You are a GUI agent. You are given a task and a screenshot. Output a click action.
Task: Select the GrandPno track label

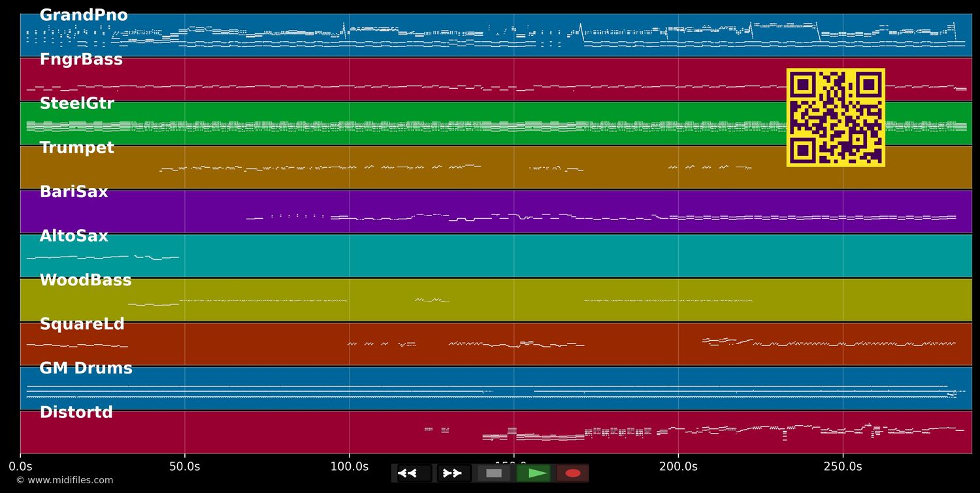[x=84, y=16]
